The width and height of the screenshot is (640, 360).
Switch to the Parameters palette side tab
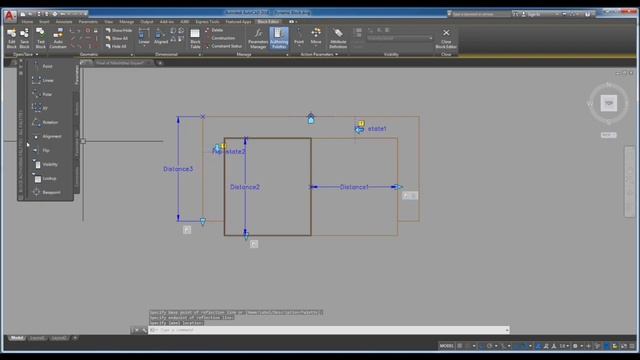(x=76, y=75)
